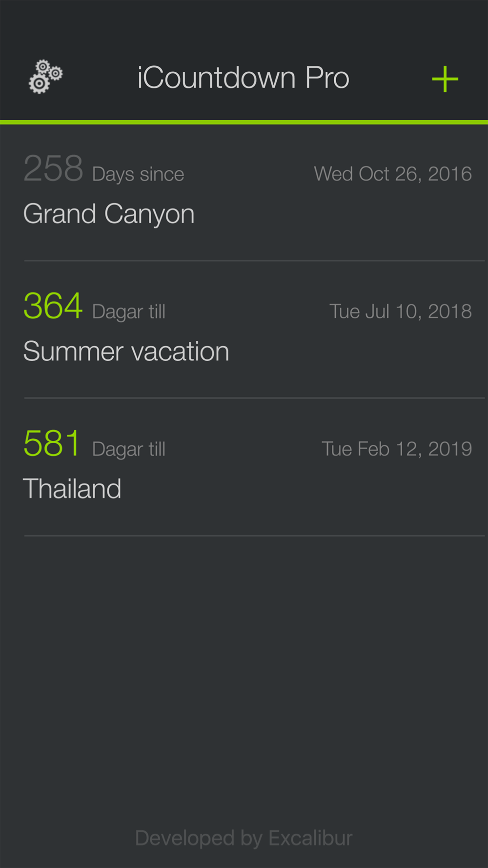Tap the Days since label

point(138,174)
